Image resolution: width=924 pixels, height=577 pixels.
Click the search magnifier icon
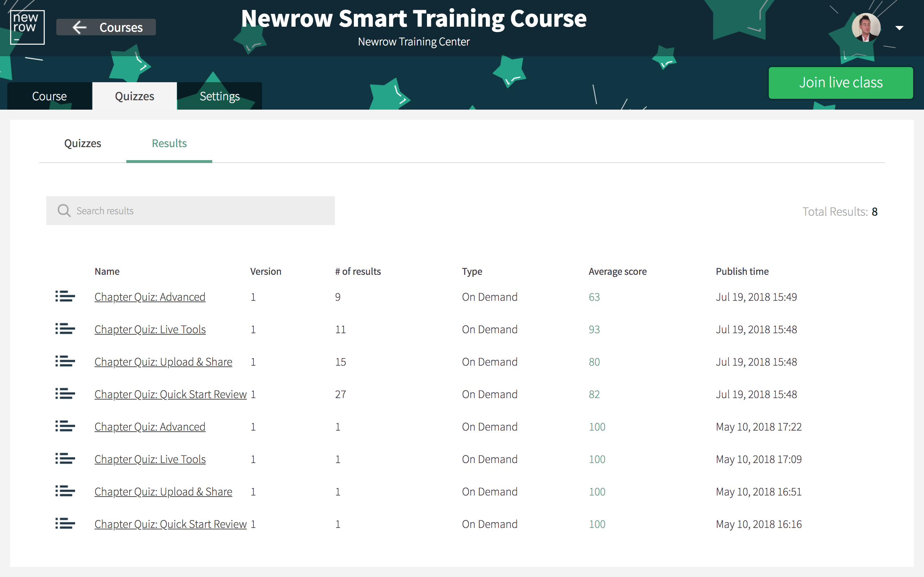64,211
